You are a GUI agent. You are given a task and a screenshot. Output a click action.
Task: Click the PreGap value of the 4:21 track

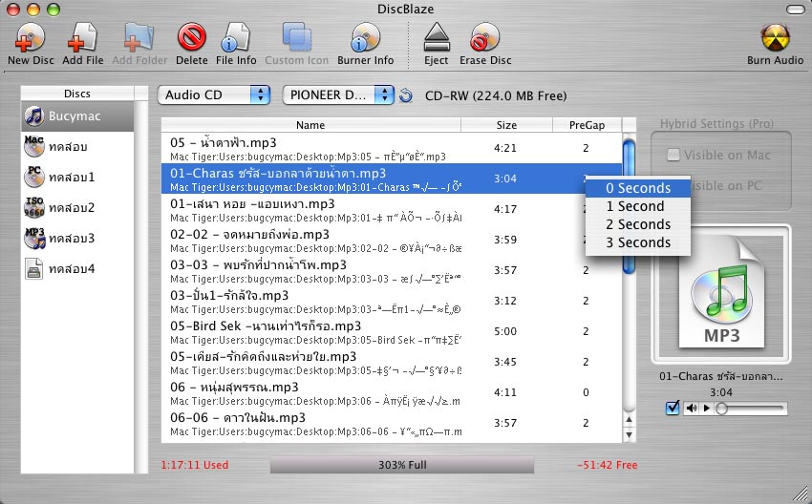(586, 148)
